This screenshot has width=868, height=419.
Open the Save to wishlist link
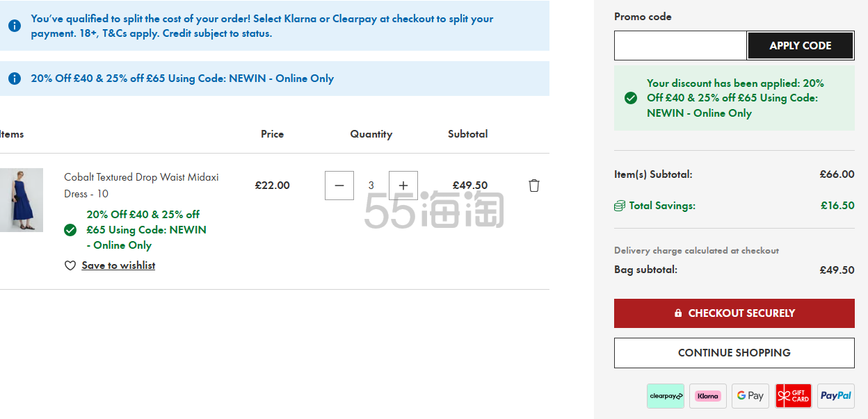pos(118,265)
